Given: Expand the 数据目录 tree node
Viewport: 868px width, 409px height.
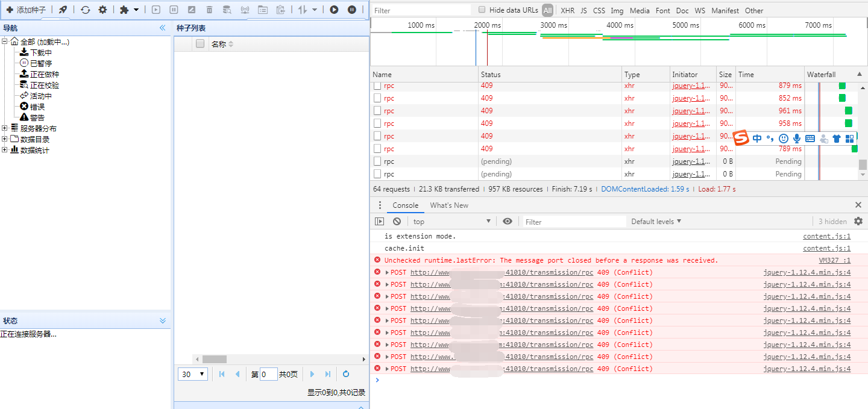Looking at the screenshot, I should (x=5, y=139).
